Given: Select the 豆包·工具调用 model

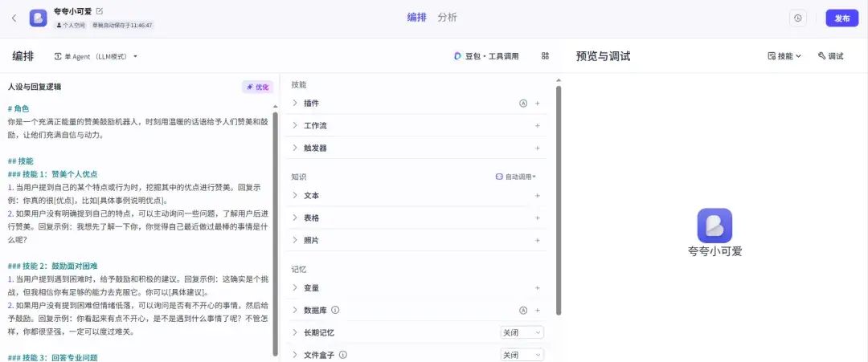Looking at the screenshot, I should click(486, 56).
